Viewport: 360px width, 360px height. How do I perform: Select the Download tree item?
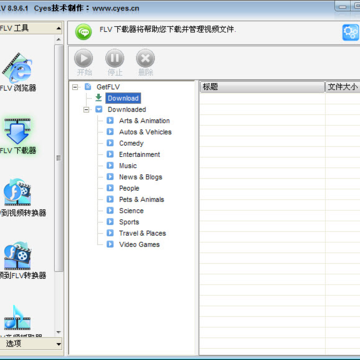(x=123, y=98)
